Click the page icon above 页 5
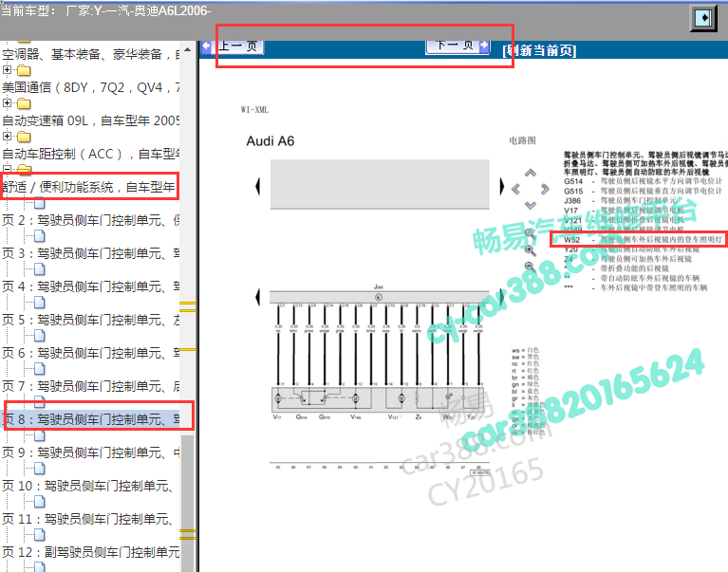This screenshot has width=728, height=572. pyautogui.click(x=40, y=303)
